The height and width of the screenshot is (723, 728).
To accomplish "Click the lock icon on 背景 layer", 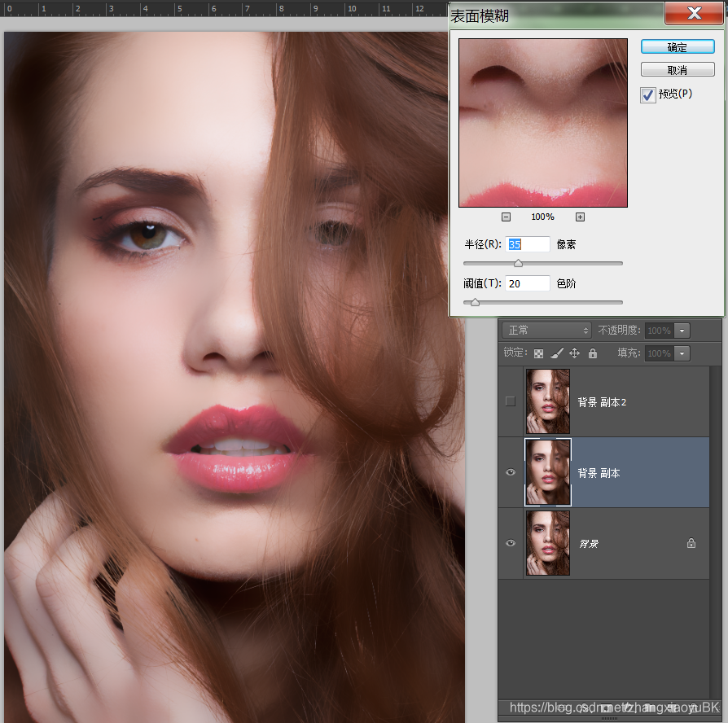I will pos(691,543).
